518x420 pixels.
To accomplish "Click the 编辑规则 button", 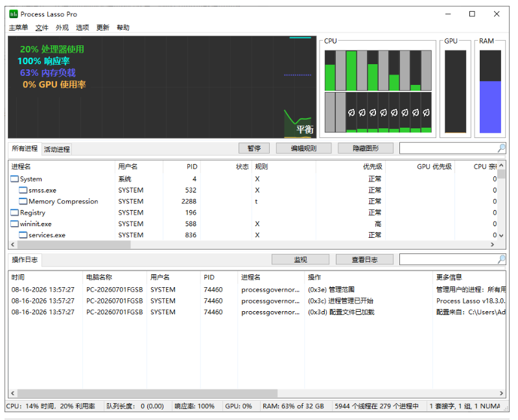I will [303, 148].
